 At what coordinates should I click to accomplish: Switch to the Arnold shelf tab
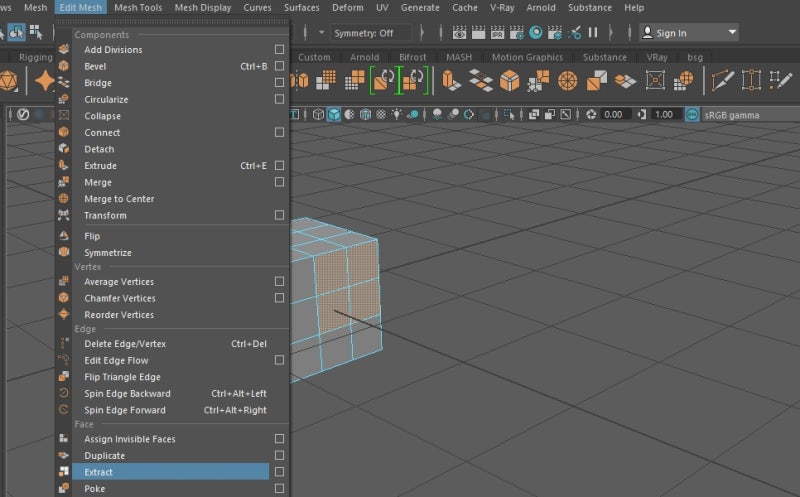click(x=364, y=57)
